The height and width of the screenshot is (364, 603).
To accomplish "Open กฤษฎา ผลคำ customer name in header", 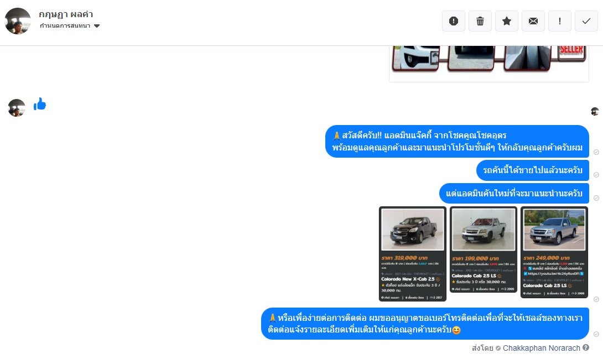I will tap(66, 14).
